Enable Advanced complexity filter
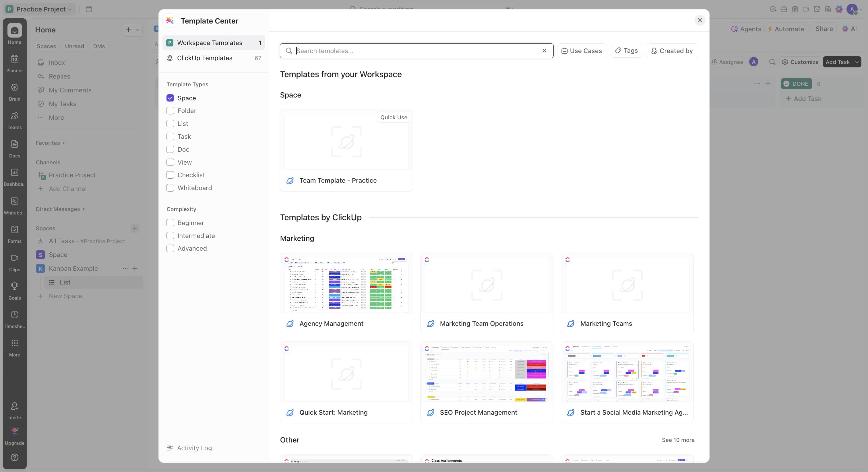 [170, 248]
